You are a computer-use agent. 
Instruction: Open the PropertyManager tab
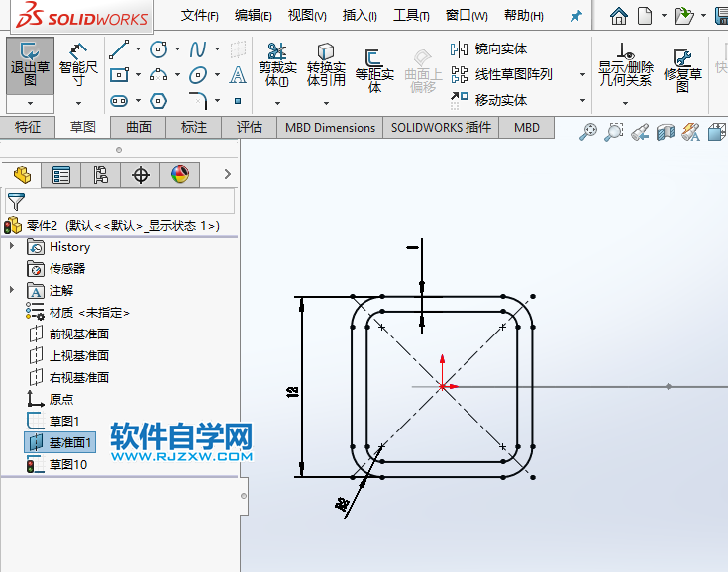[60, 175]
